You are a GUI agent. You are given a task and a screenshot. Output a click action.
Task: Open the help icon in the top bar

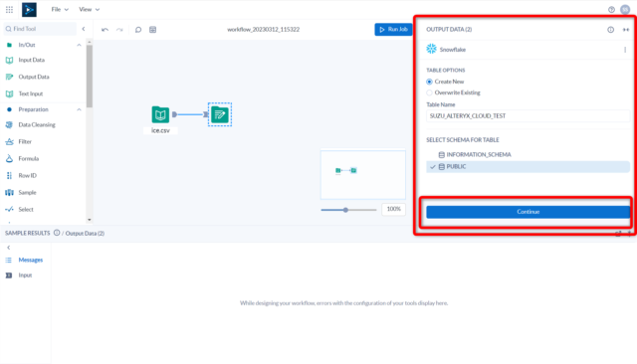(611, 9)
